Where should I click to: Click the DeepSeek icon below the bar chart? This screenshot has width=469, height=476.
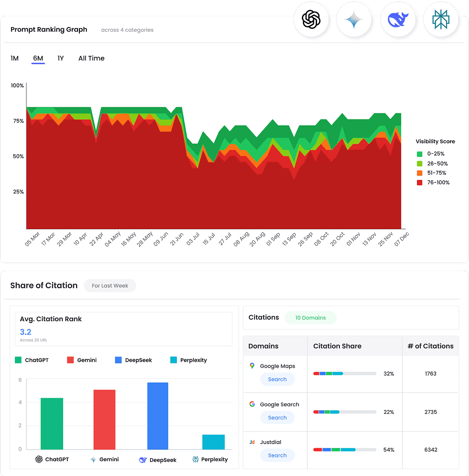click(x=143, y=460)
